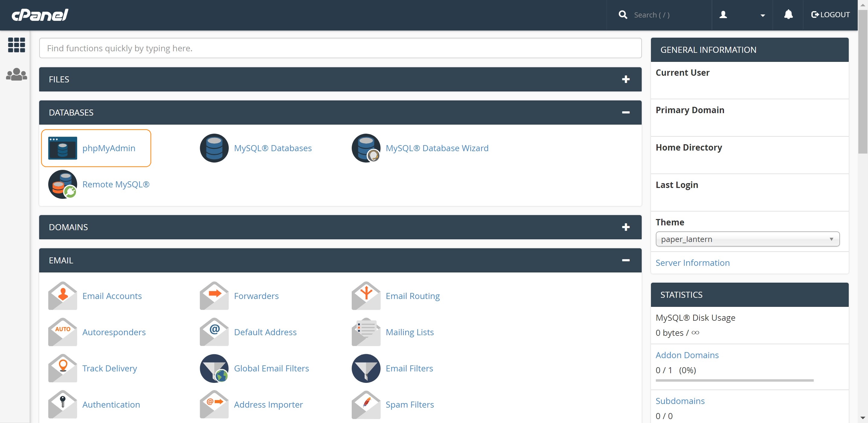Open the User Manager people icon
Viewport: 868px width, 423px height.
click(x=16, y=74)
